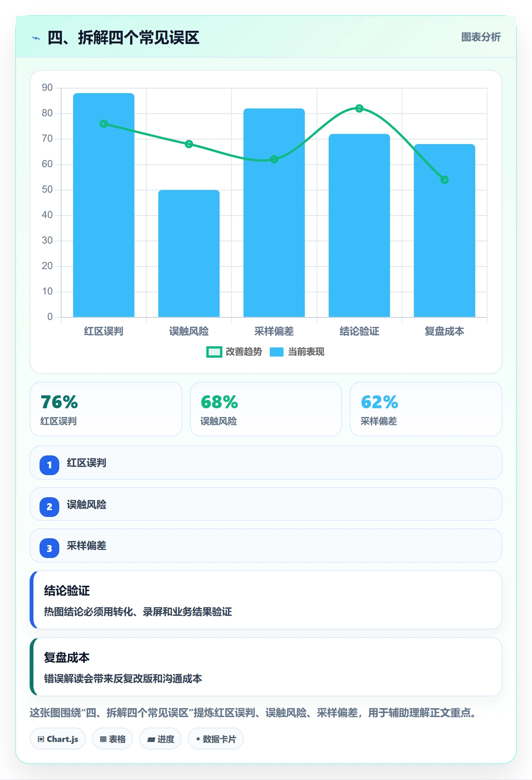Click the y-axis value 90
The image size is (532, 780).
(47, 88)
